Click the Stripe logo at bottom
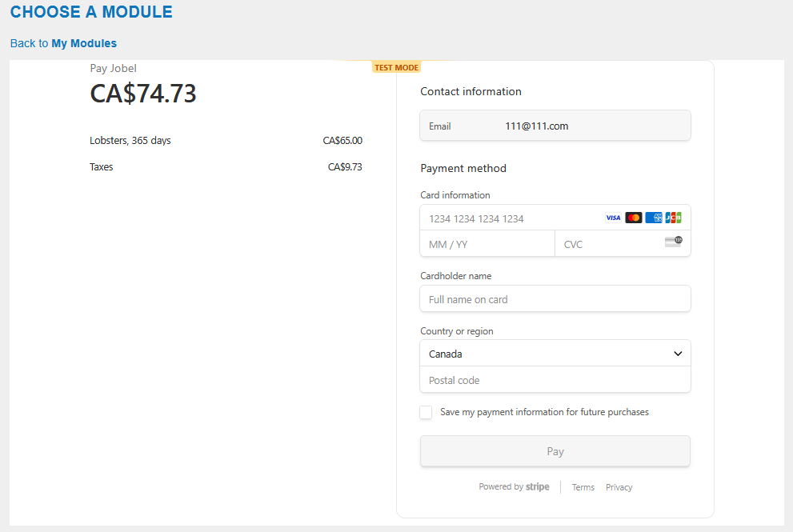The image size is (793, 532). [537, 486]
